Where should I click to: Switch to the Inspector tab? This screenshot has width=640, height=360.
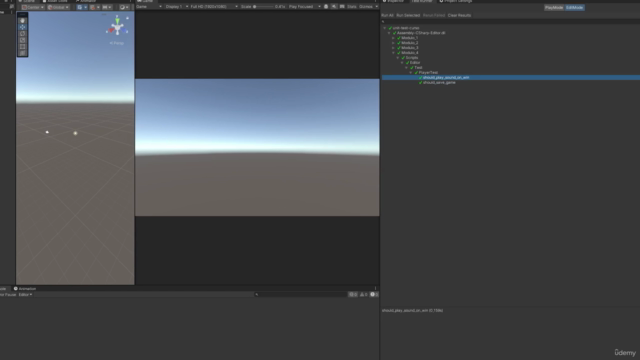393,1
